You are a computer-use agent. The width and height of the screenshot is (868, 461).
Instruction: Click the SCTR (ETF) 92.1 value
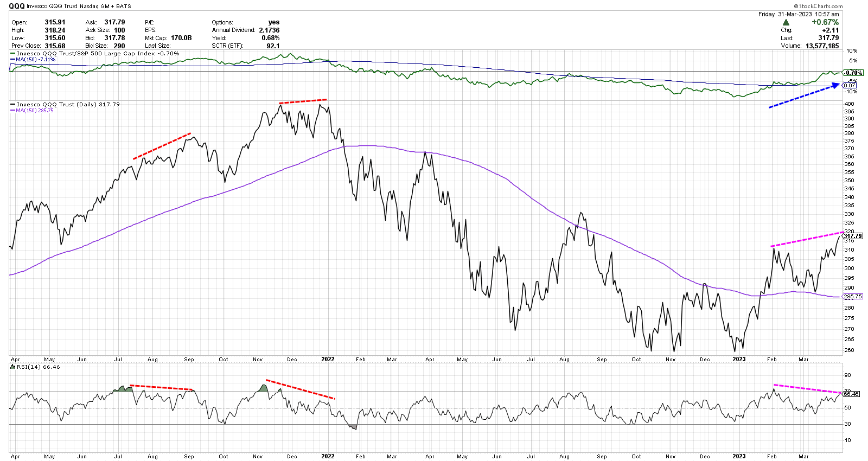click(x=273, y=46)
